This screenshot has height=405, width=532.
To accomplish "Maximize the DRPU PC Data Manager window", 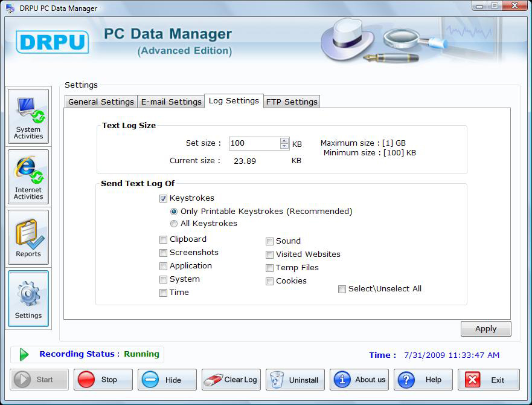I will click(495, 6).
